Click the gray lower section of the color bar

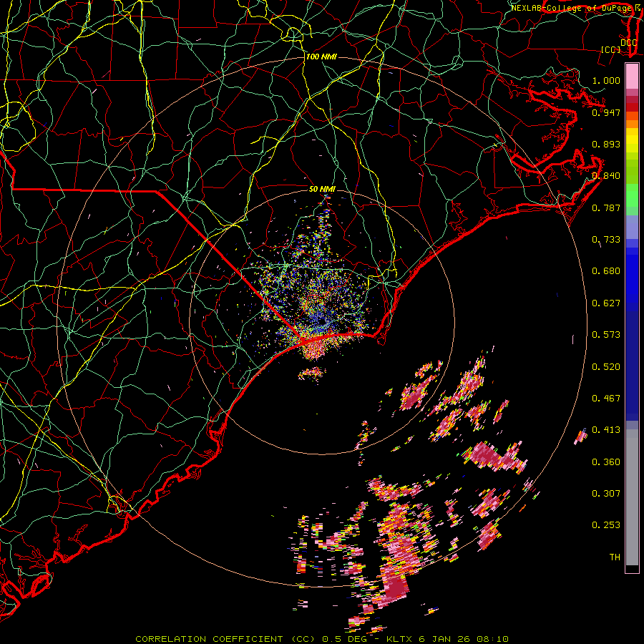(x=632, y=497)
